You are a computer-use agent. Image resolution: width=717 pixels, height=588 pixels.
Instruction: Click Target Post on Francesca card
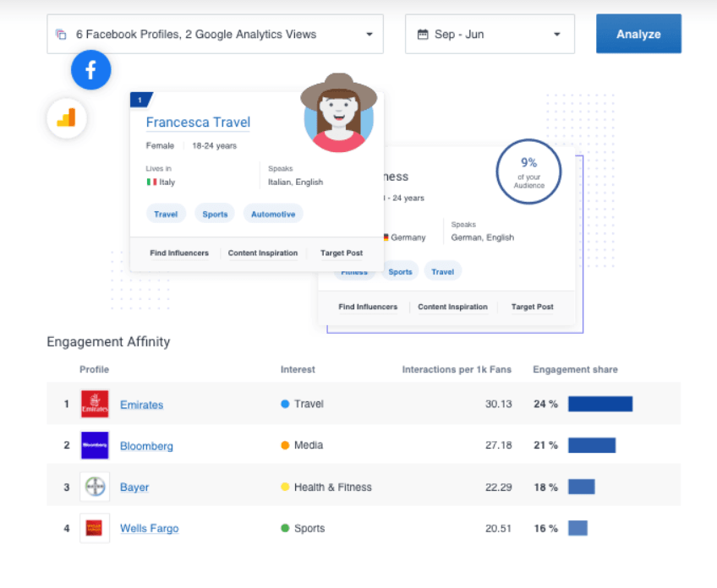[342, 253]
